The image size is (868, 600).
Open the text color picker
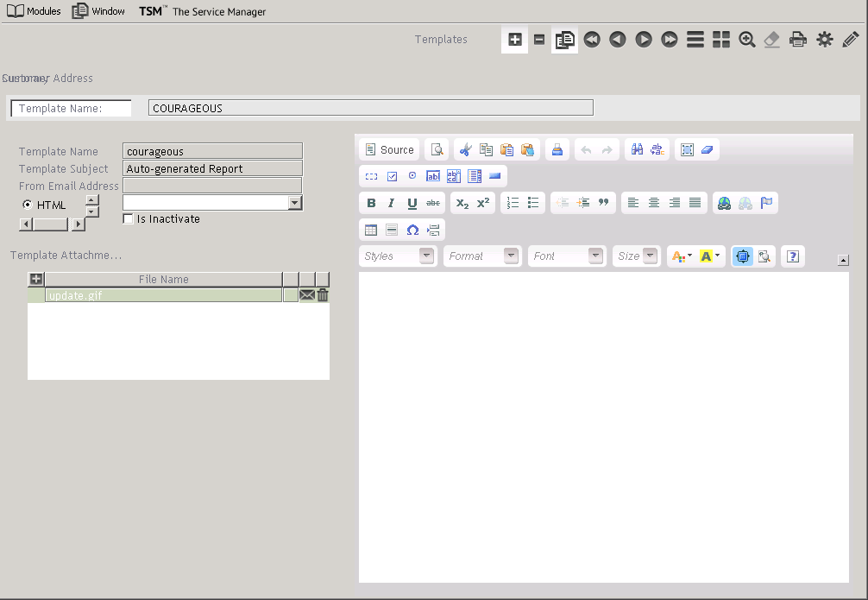(x=682, y=256)
